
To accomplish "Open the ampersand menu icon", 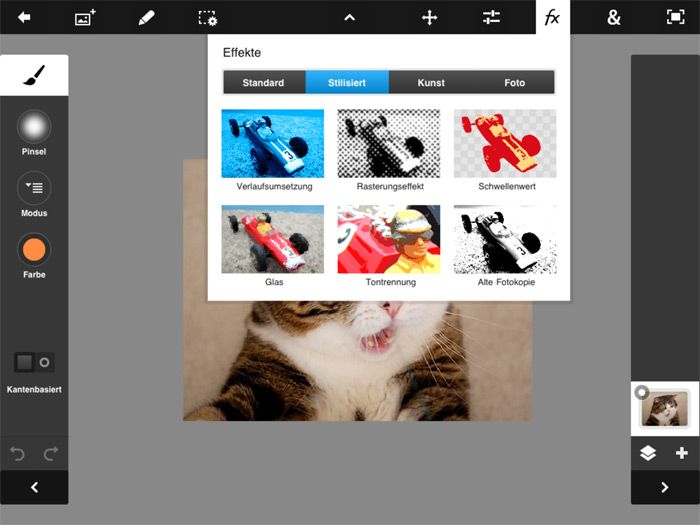I will (614, 17).
